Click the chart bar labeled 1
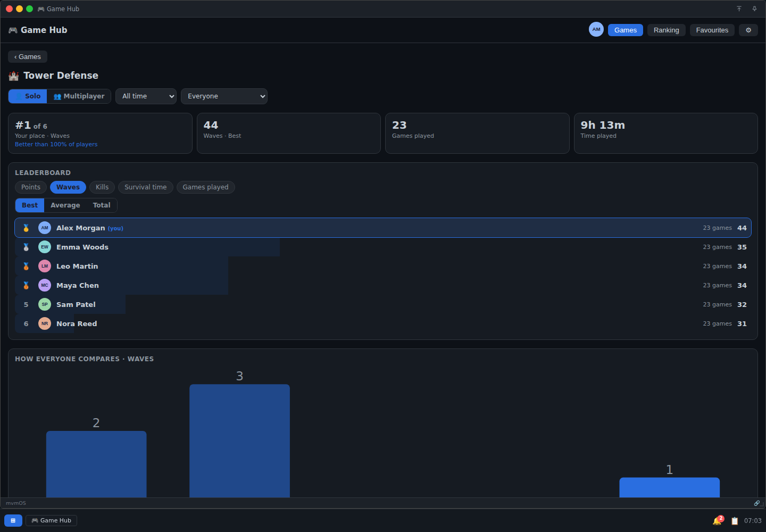This screenshot has height=532, width=766. pos(669,487)
